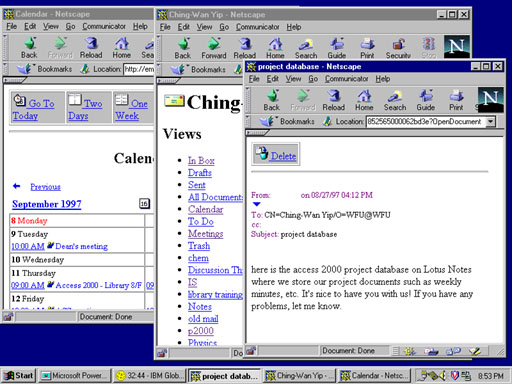Click the Location field in project database window
The height and width of the screenshot is (384, 512).
(426, 121)
